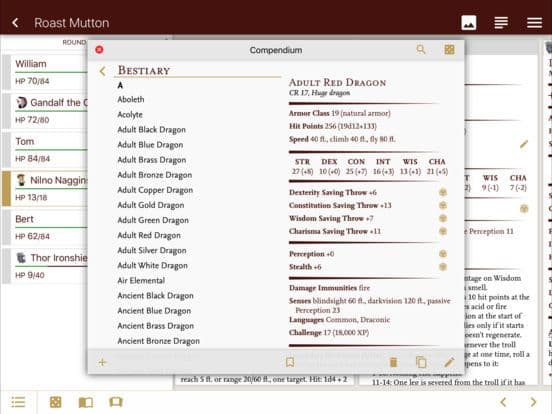Screen dimensions: 552x414
Task: Select Air Elemental entry
Action: point(141,281)
